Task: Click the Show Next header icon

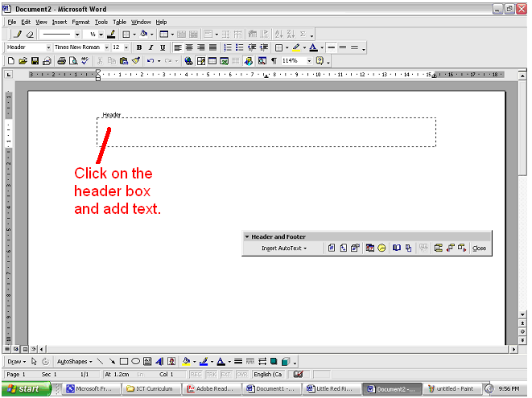Action: click(462, 248)
